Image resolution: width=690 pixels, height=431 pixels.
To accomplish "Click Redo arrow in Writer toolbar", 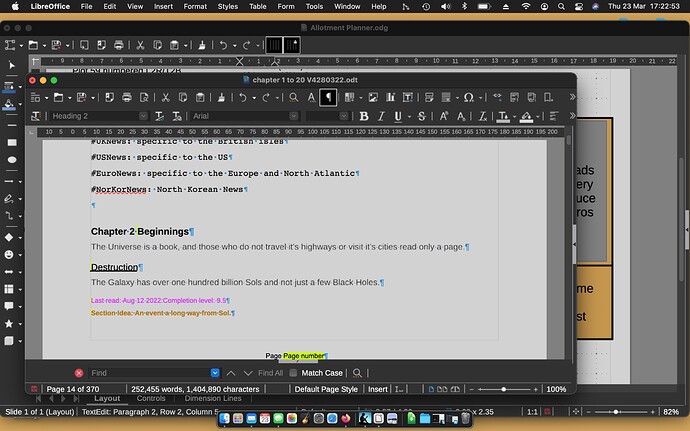I will tap(266, 98).
